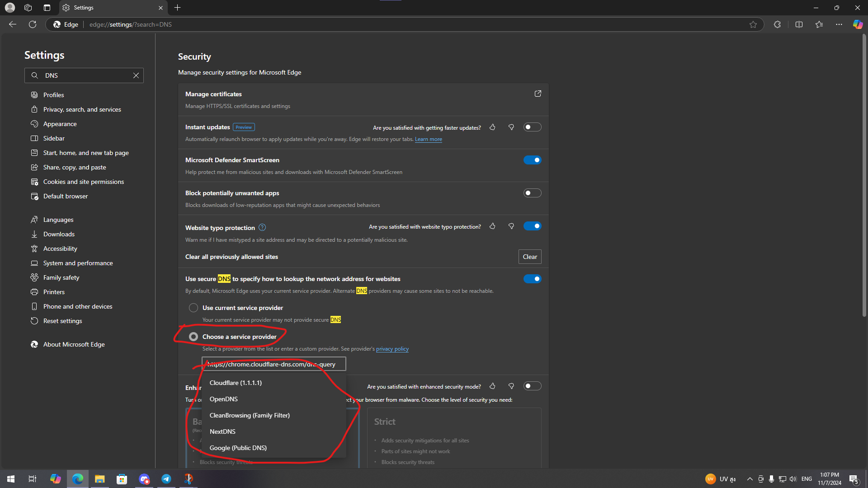Open the Workspaces icon in title bar
Image resolution: width=868 pixels, height=488 pixels.
point(28,8)
